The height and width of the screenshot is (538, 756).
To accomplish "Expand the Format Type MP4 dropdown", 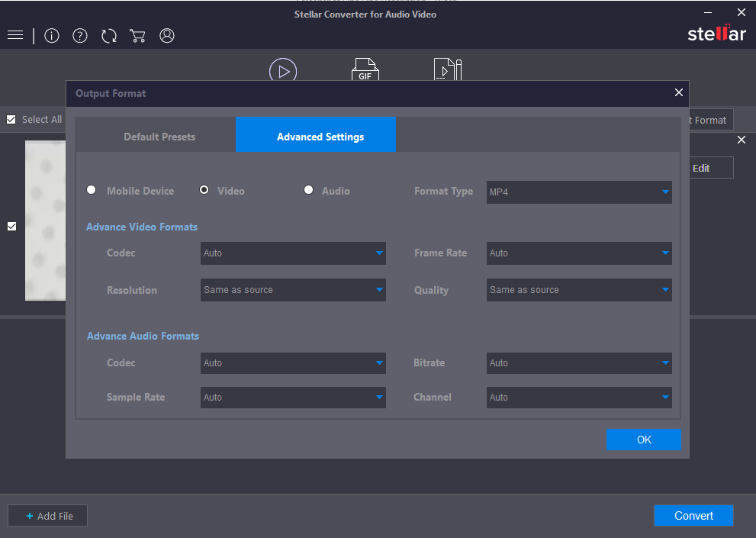I will coord(579,192).
